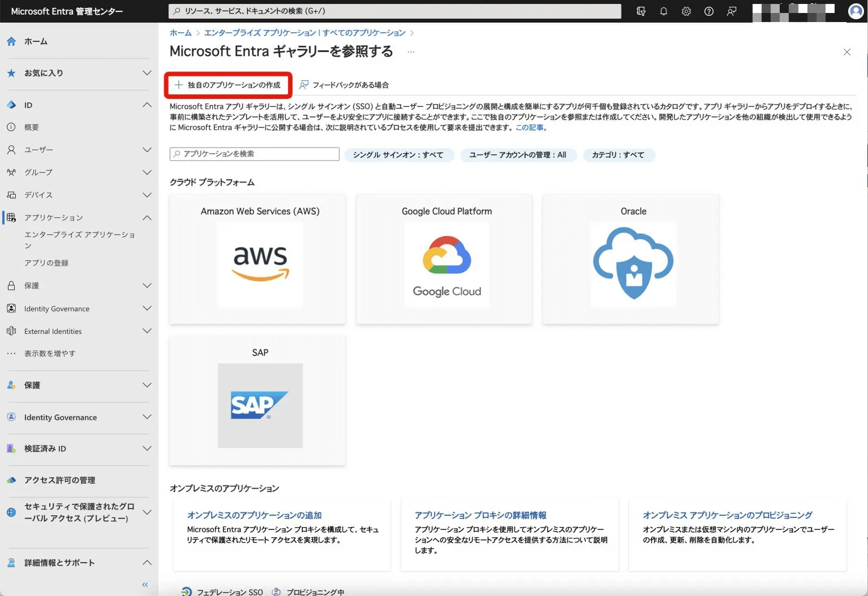
Task: Click すべてのアプリケーション breadcrumb link
Action: (x=364, y=33)
